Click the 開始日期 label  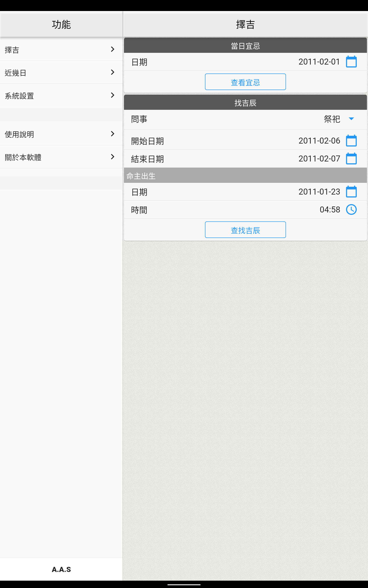(x=147, y=141)
